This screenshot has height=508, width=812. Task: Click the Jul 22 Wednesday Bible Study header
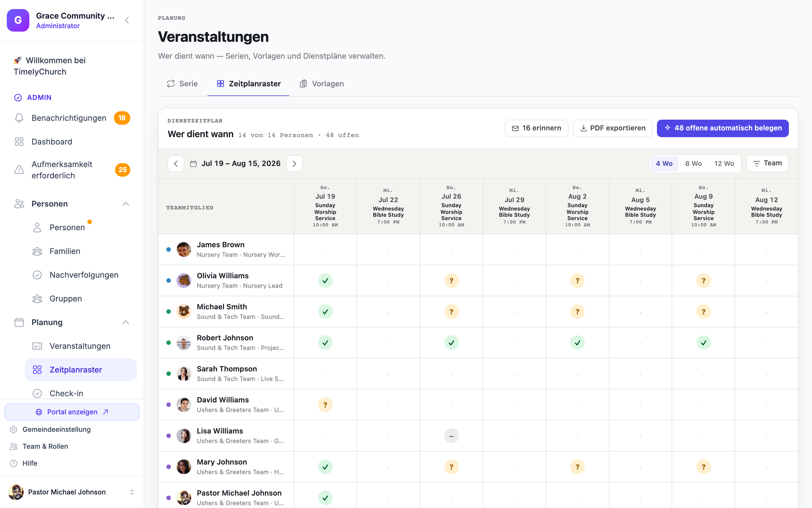pos(388,206)
